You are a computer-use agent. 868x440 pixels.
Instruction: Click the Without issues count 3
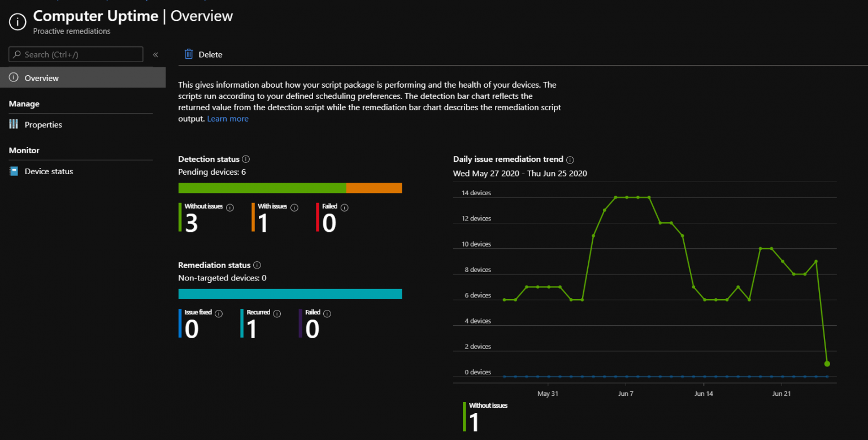[192, 223]
